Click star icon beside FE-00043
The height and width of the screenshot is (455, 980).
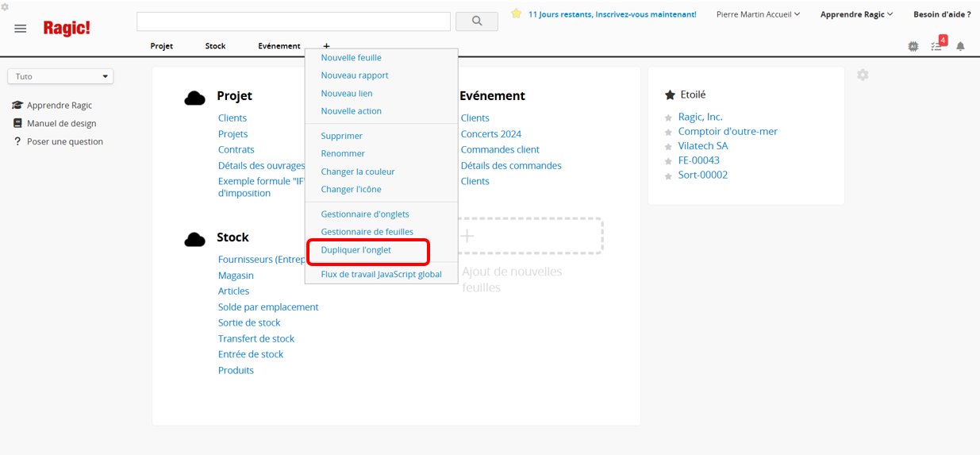[668, 161]
